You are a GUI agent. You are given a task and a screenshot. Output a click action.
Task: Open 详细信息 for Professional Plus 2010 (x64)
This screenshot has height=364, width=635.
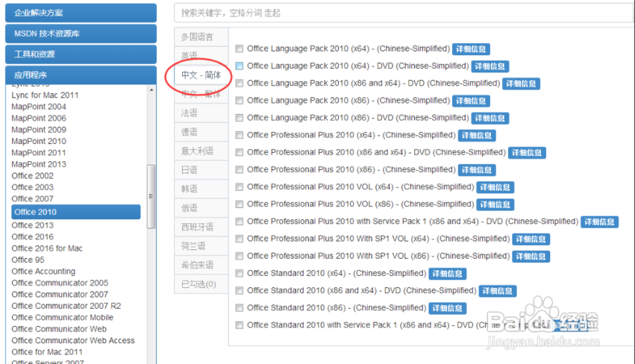(x=477, y=135)
